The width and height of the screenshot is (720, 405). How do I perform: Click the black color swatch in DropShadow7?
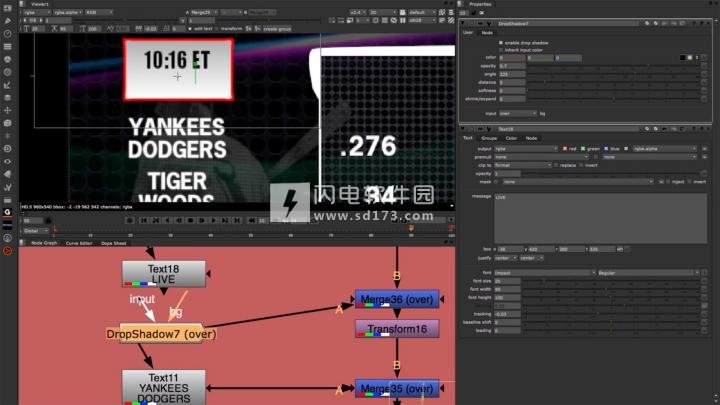(682, 57)
